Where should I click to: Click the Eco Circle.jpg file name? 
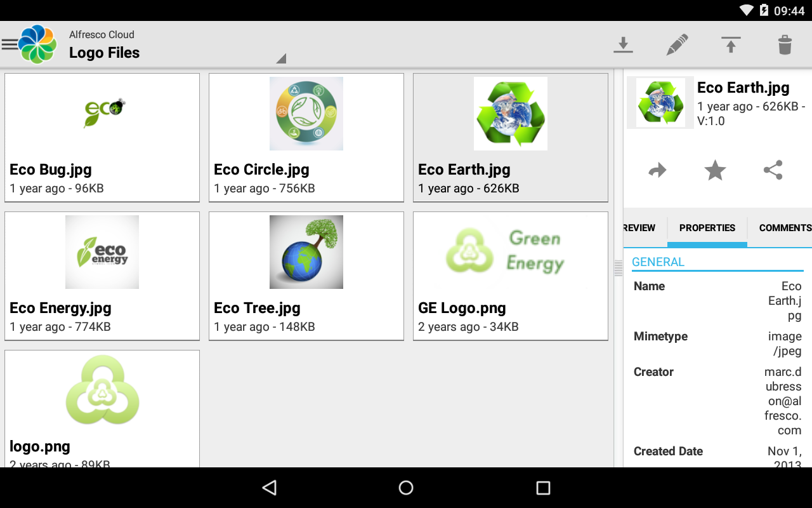[261, 170]
